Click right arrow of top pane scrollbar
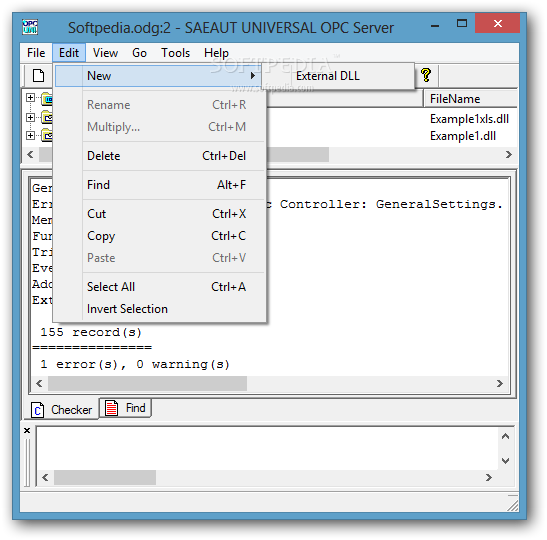547x540 pixels. [509, 155]
